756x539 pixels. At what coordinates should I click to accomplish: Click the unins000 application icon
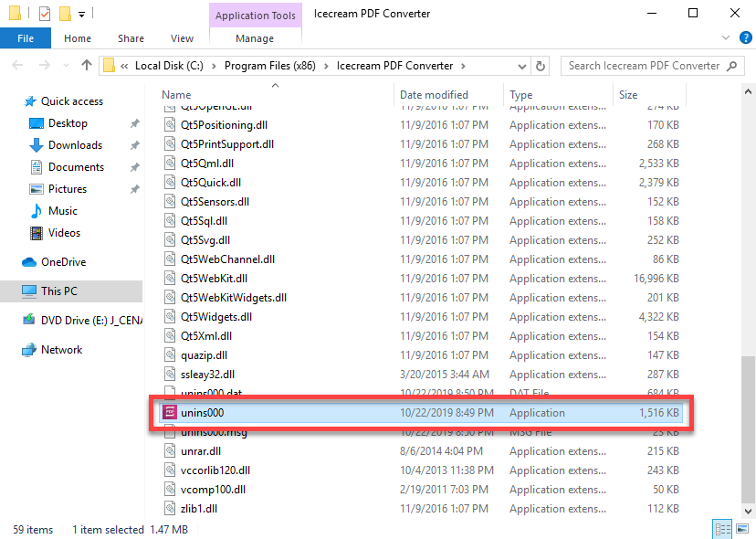tap(169, 413)
